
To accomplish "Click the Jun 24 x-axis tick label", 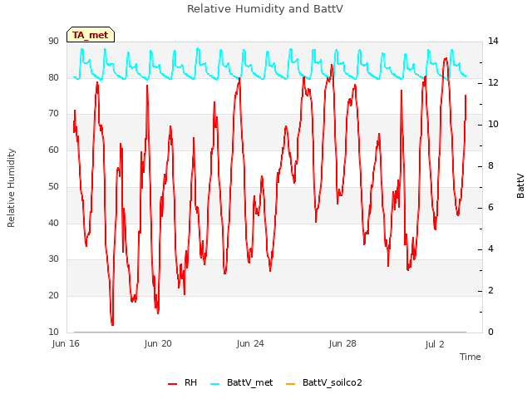I will point(250,343).
